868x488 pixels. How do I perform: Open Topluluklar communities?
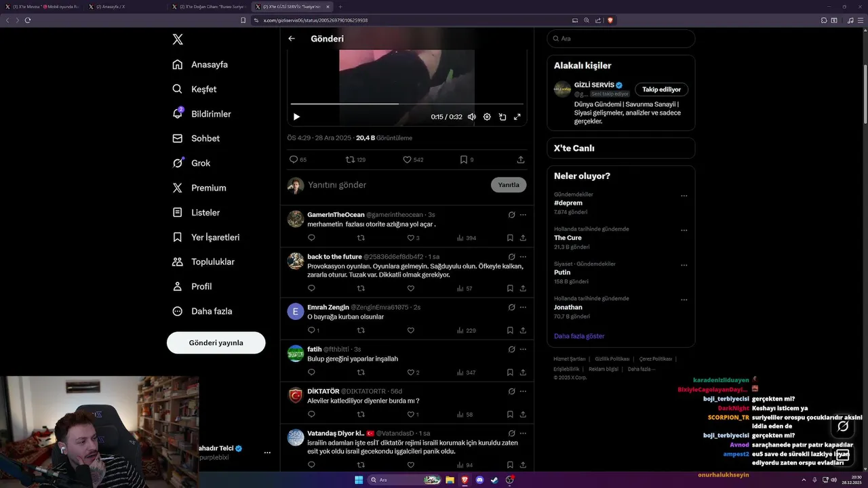click(x=203, y=262)
